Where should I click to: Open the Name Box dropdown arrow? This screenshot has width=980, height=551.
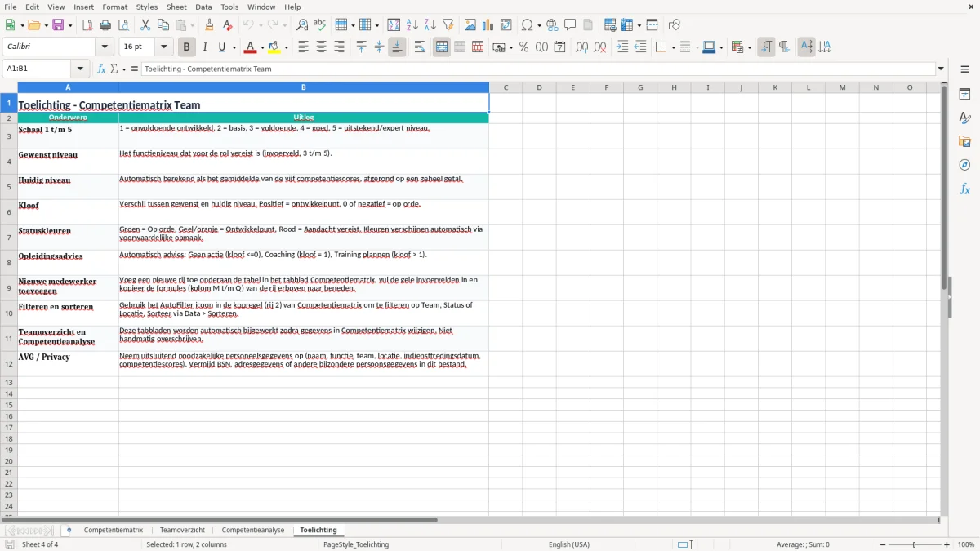pyautogui.click(x=80, y=69)
